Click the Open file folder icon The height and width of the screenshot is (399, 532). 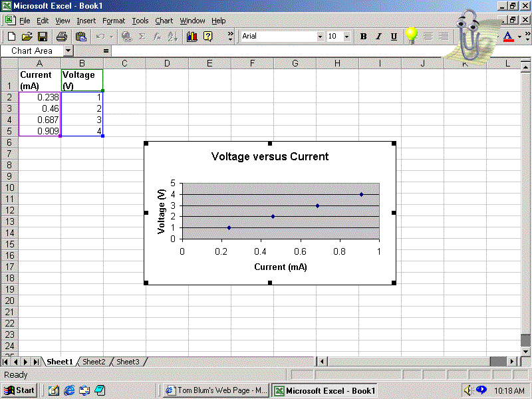tap(27, 37)
